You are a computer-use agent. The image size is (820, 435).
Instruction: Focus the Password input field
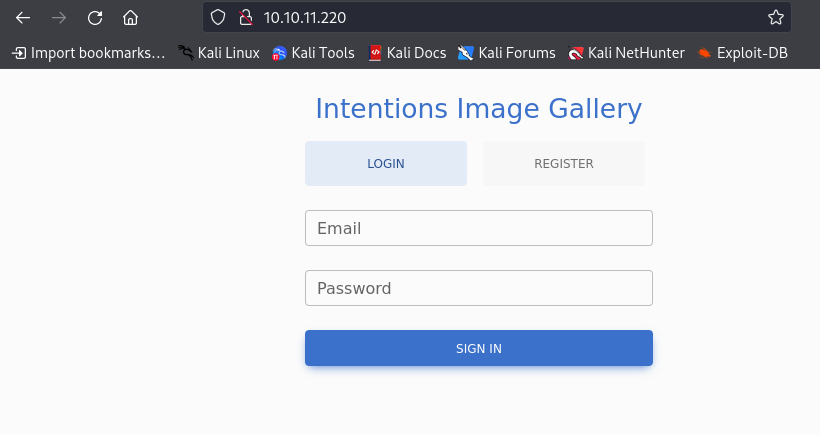479,288
